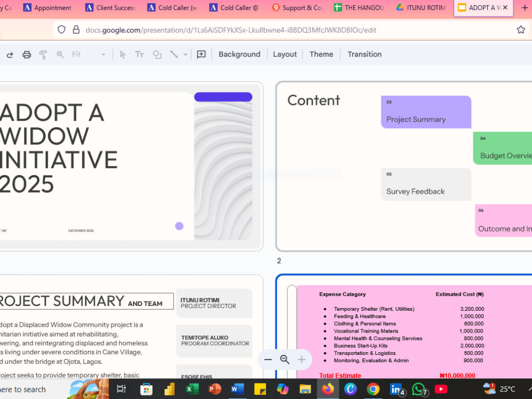This screenshot has width=532, height=399.
Task: Select the text box tool
Action: pyautogui.click(x=139, y=55)
